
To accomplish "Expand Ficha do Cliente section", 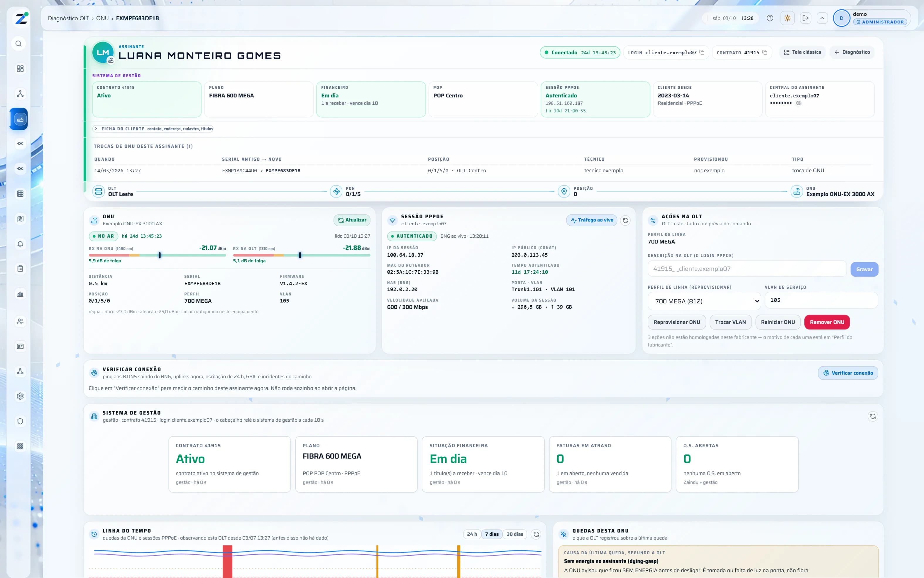I will [153, 129].
